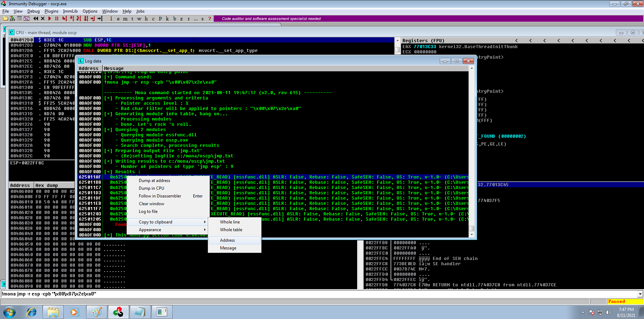Maximize the Log data window

(x=457, y=61)
